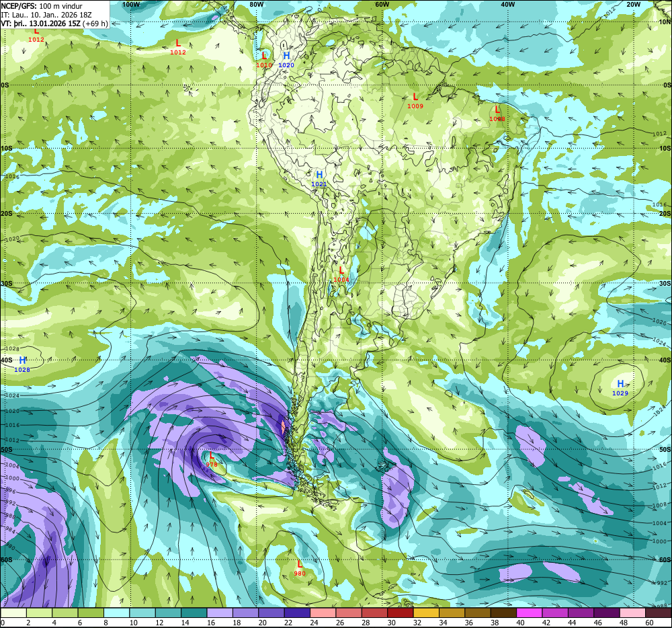This screenshot has width=672, height=628.
Task: Click the legend value 60
Action: 649,623
